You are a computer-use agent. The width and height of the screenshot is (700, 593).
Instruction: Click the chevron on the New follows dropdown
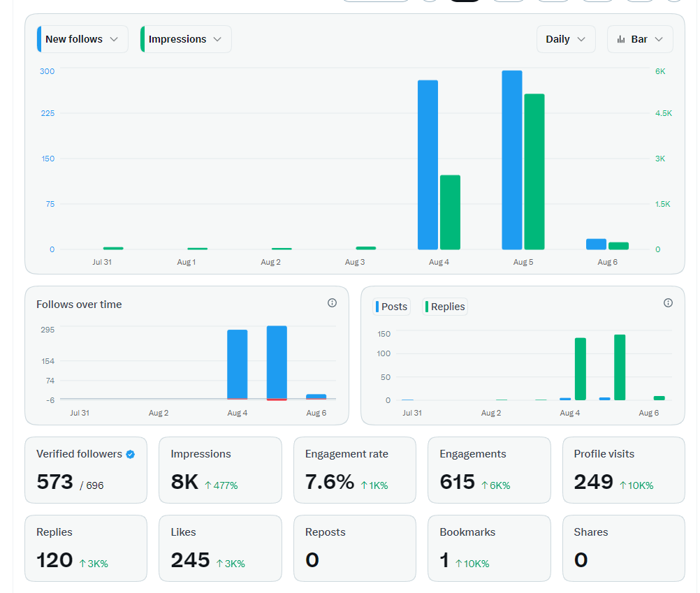point(114,39)
